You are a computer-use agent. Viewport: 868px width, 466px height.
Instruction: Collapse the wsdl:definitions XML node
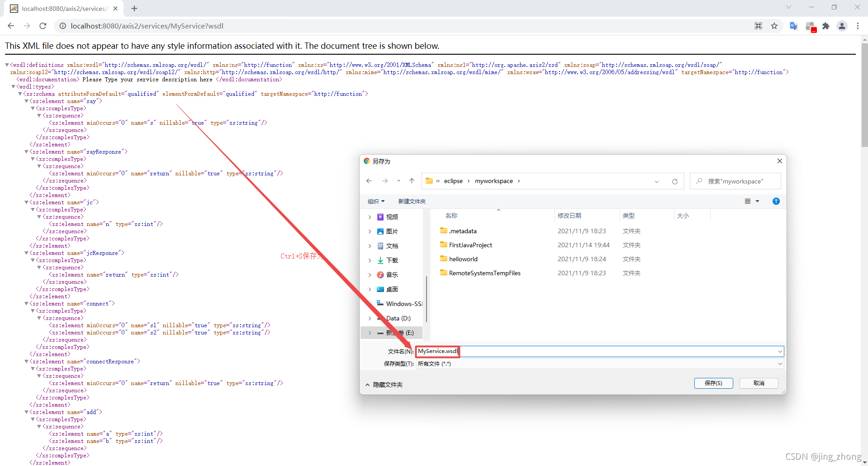[x=7, y=65]
